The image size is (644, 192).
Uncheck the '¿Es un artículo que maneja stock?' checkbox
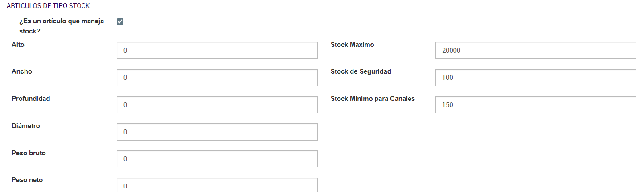(x=120, y=22)
